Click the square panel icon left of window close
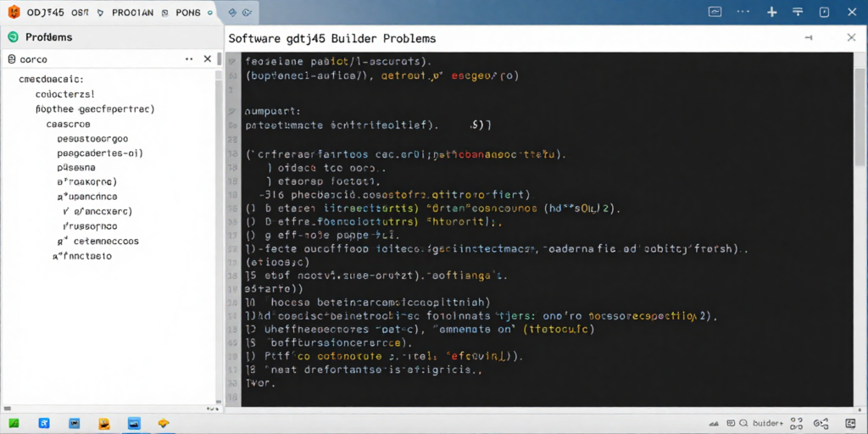This screenshot has width=868, height=434. tap(824, 12)
